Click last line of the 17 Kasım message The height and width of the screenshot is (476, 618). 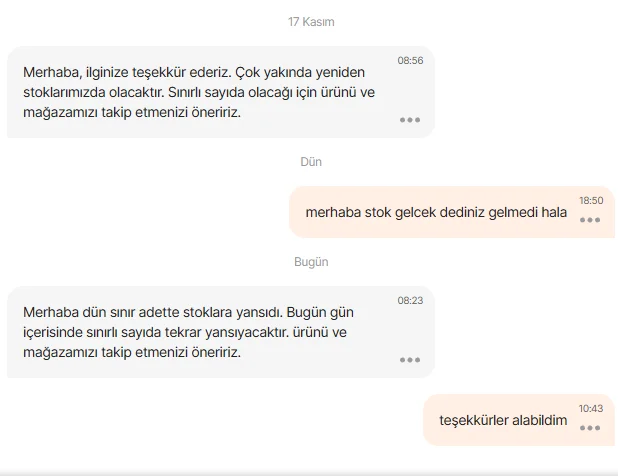click(132, 112)
